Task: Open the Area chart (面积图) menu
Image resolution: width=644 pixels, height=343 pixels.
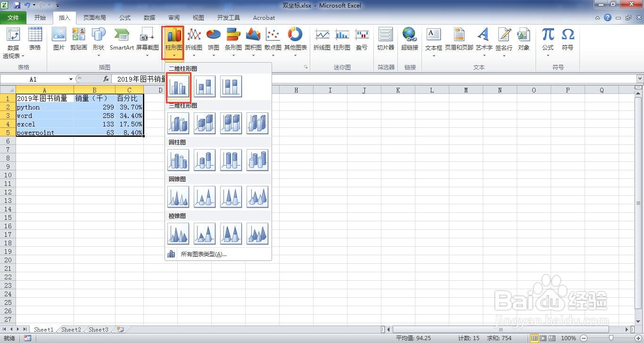Action: click(253, 43)
